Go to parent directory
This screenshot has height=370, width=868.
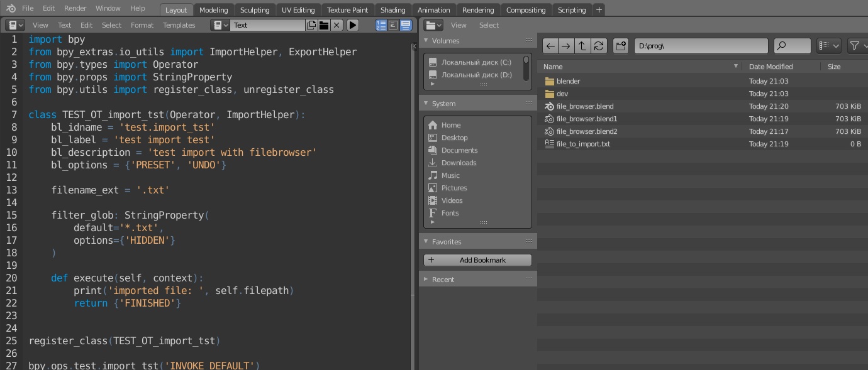(x=582, y=45)
